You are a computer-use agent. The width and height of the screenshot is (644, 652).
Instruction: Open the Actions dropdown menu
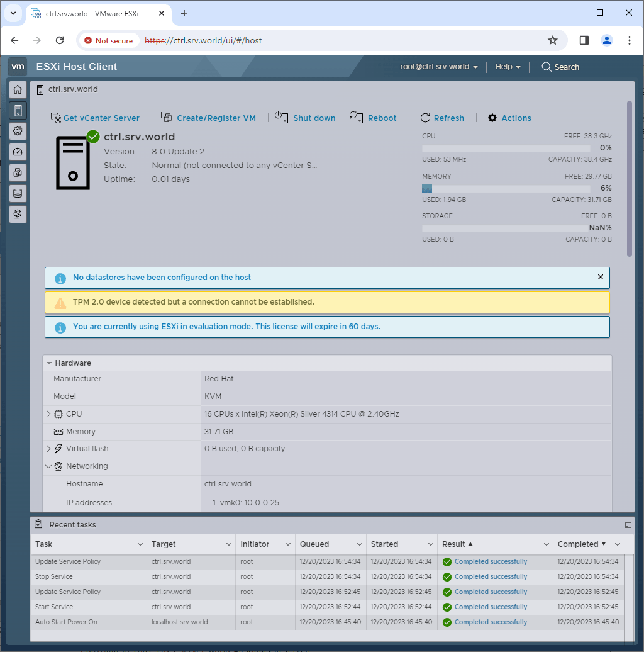click(x=509, y=118)
